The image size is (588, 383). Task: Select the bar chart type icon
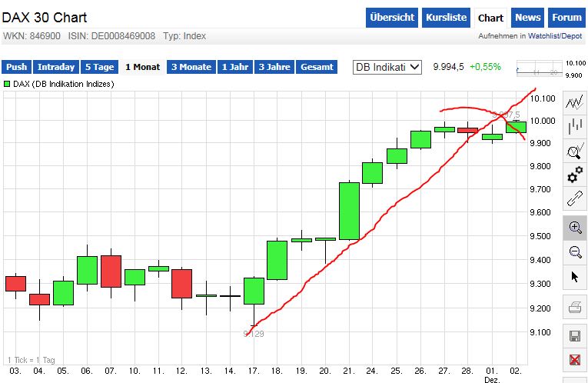coord(575,125)
